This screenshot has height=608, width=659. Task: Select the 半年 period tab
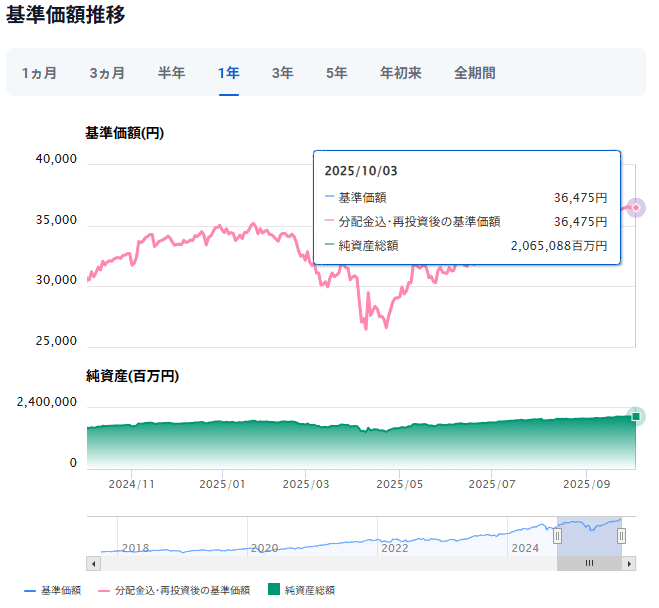(x=171, y=73)
